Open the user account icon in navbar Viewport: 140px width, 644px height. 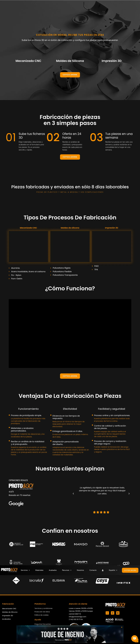tap(102, 570)
